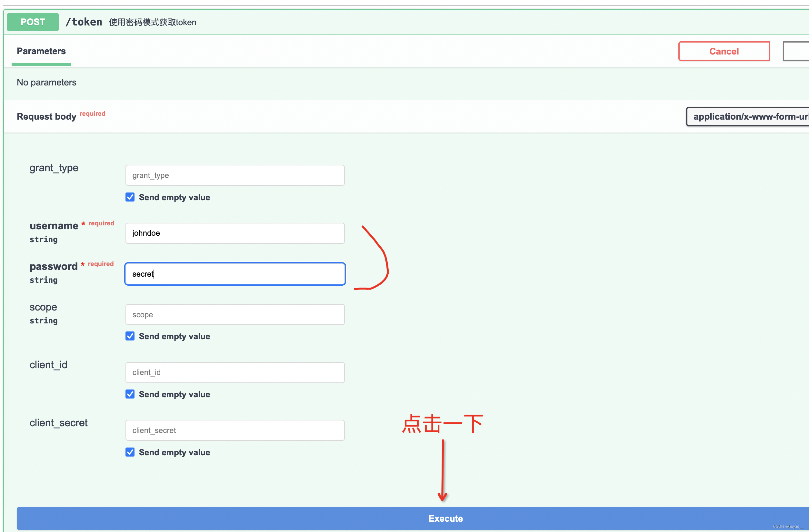Click the username parameter label

pos(54,226)
